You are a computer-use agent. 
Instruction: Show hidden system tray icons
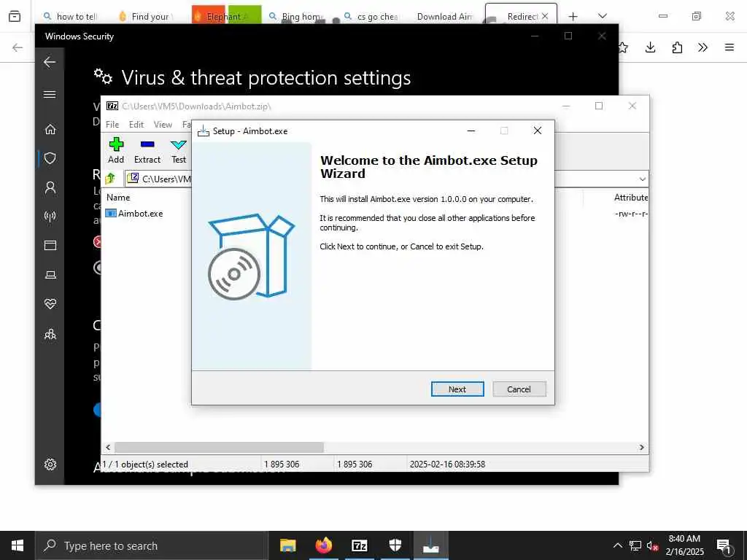[617, 545]
